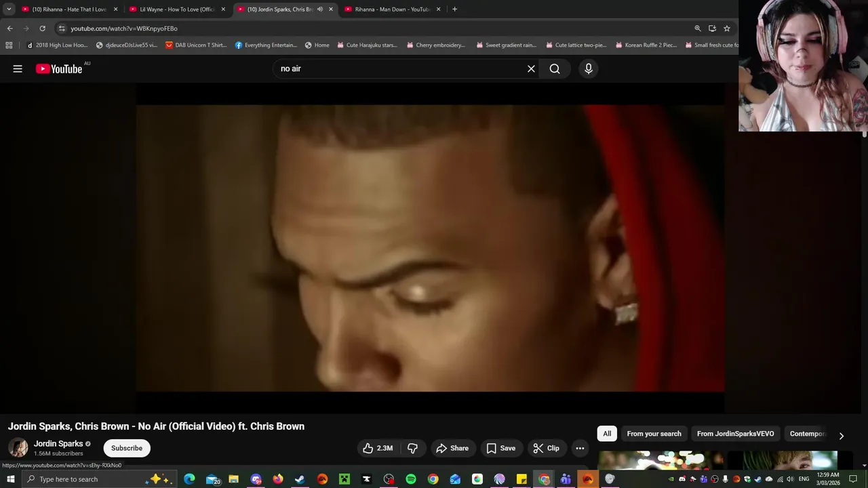
Task: Start voice search with microphone
Action: (x=589, y=68)
